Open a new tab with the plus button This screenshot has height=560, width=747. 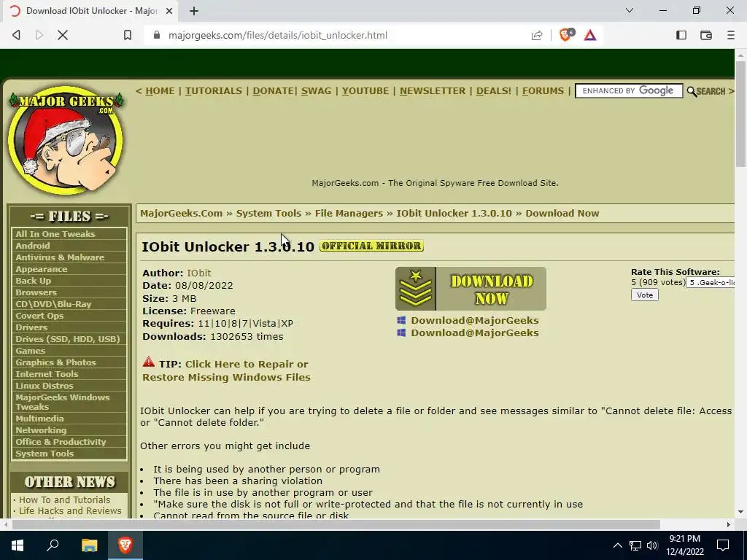pos(194,11)
